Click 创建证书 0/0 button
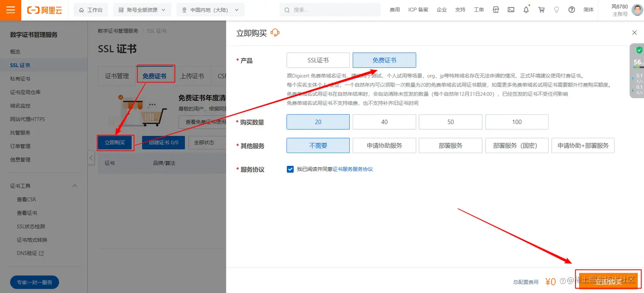This screenshot has height=293, width=644. [x=164, y=142]
